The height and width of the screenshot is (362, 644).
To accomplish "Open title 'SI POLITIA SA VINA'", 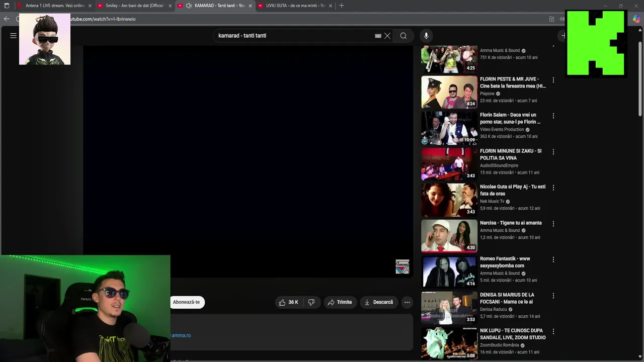I will [x=511, y=154].
